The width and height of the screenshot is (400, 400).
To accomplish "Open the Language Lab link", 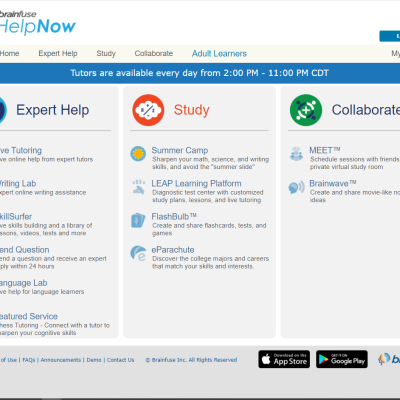I will pos(24,283).
